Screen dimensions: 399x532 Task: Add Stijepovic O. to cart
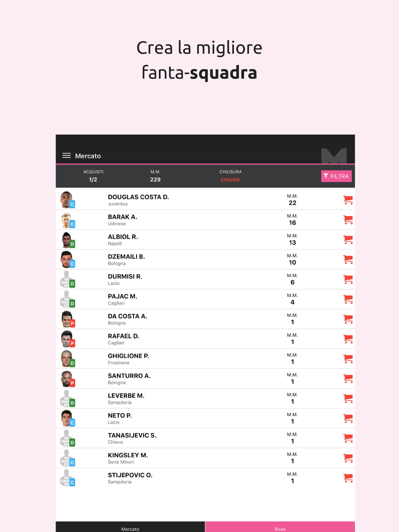click(x=348, y=478)
